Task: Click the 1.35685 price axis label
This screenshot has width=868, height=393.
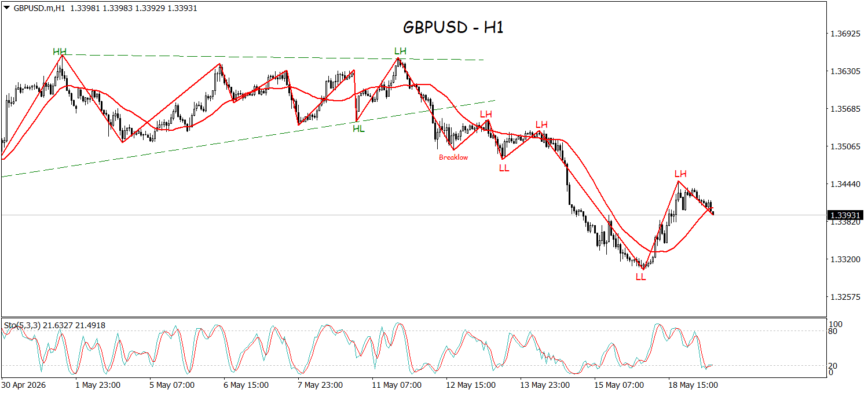Action: (x=845, y=109)
